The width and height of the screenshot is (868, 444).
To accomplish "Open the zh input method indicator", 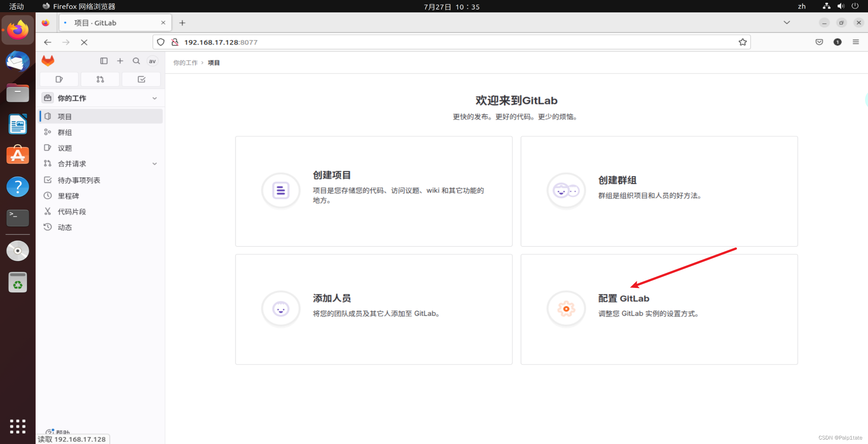I will coord(802,6).
